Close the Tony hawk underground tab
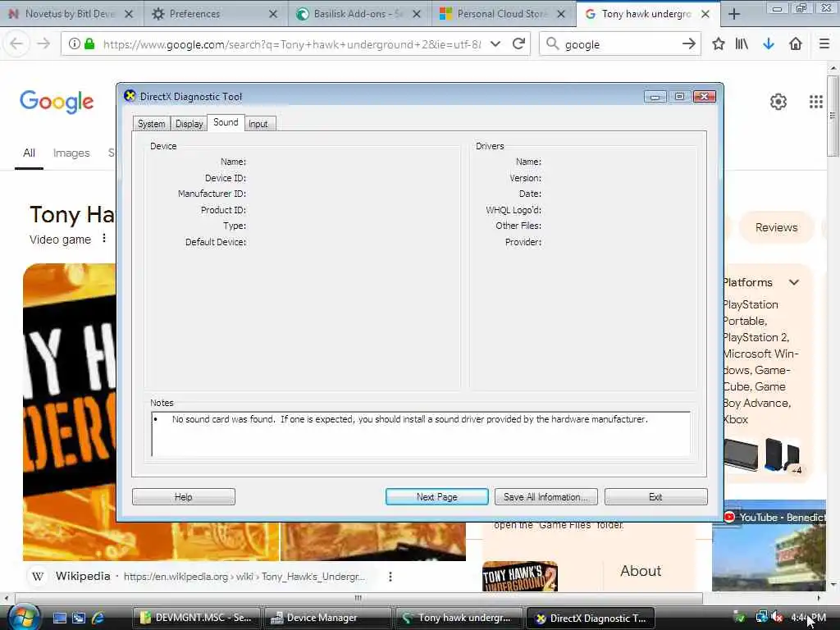Screen dimensions: 840x630 pos(705,14)
